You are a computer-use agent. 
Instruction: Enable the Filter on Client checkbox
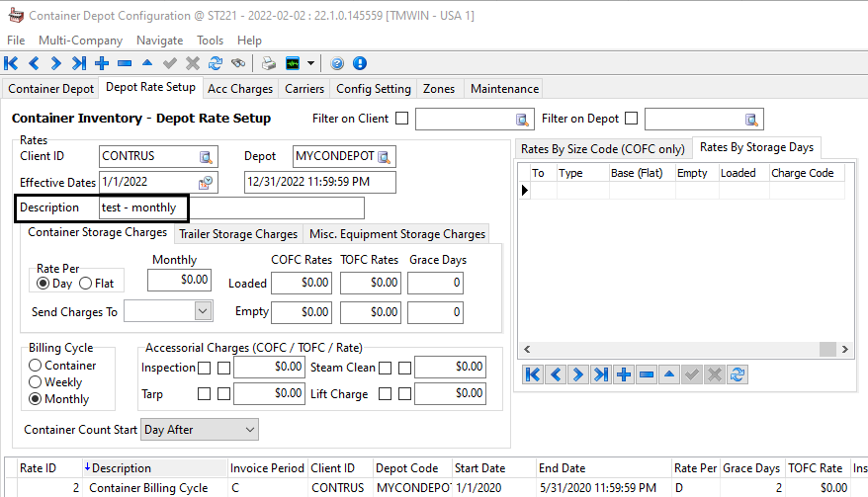401,119
